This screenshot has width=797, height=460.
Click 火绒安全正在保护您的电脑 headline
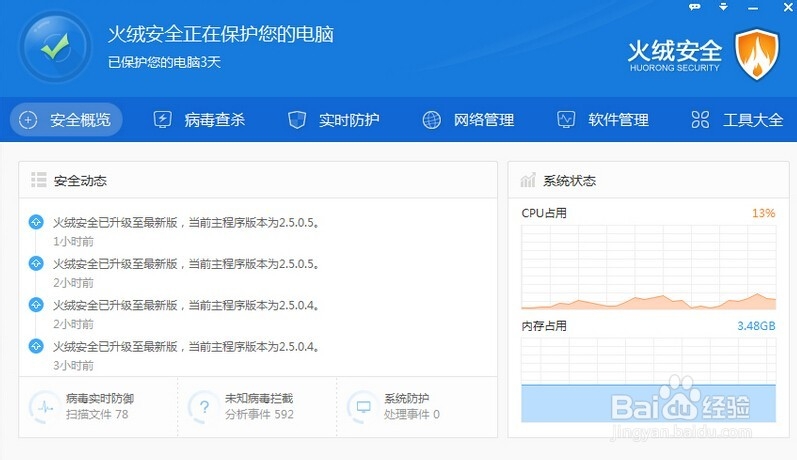[x=221, y=34]
